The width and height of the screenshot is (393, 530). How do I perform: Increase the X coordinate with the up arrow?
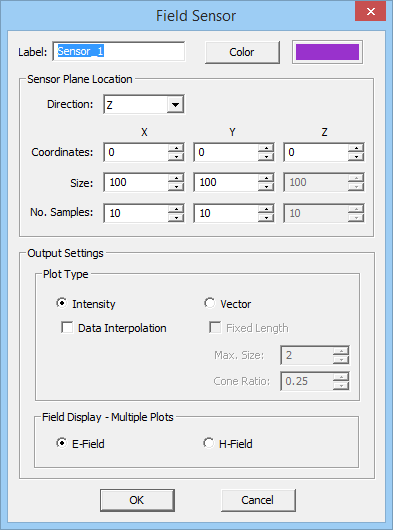[176, 148]
